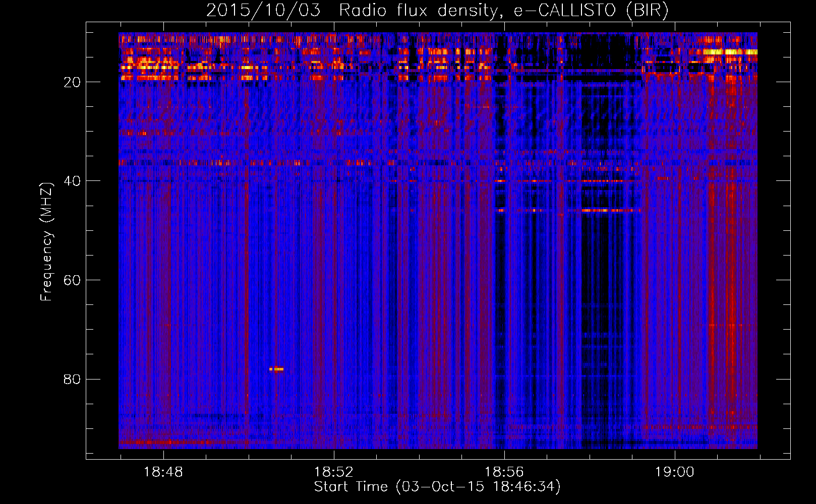Click the 18:52 time tick label

tap(333, 472)
